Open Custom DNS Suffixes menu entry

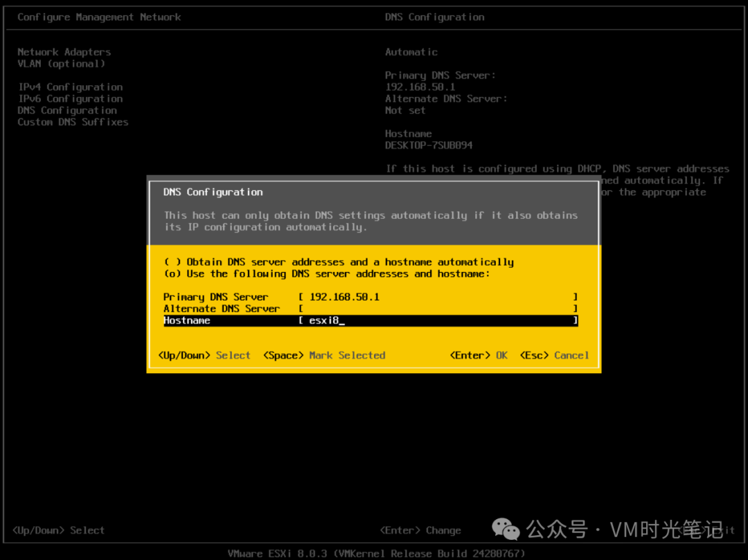[x=73, y=122]
